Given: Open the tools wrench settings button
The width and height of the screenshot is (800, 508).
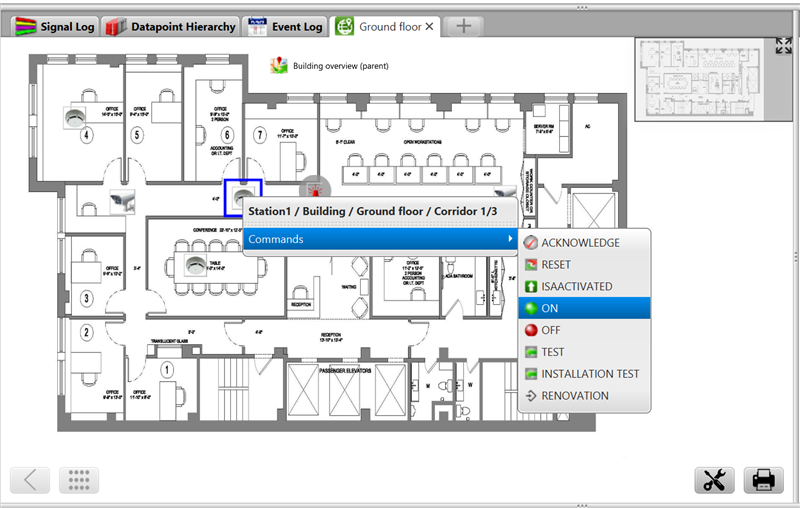Looking at the screenshot, I should tap(714, 480).
